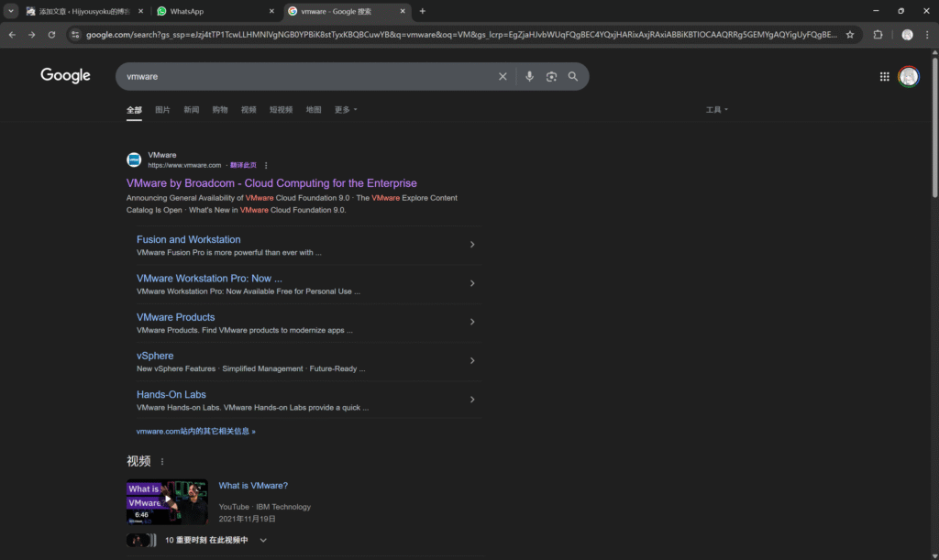The height and width of the screenshot is (560, 939).
Task: Bookmark this page with the star icon
Action: pyautogui.click(x=850, y=35)
